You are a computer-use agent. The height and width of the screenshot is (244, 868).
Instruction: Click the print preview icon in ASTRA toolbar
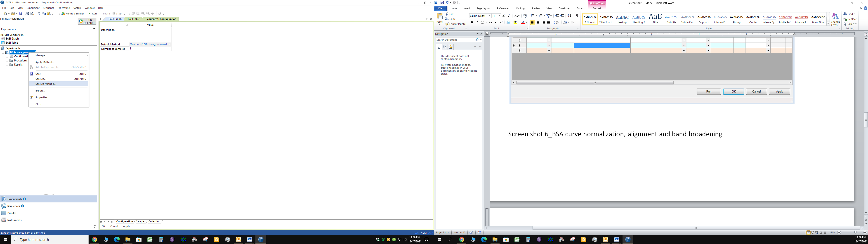[32, 14]
